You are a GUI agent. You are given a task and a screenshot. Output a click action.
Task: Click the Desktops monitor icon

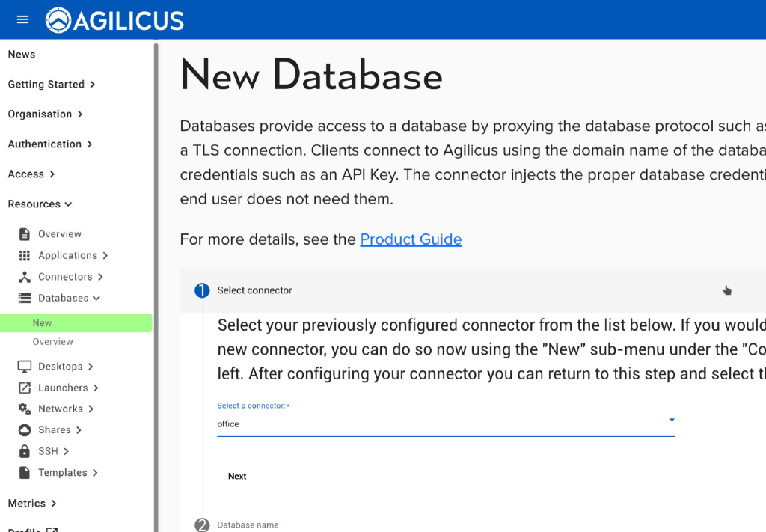click(25, 367)
